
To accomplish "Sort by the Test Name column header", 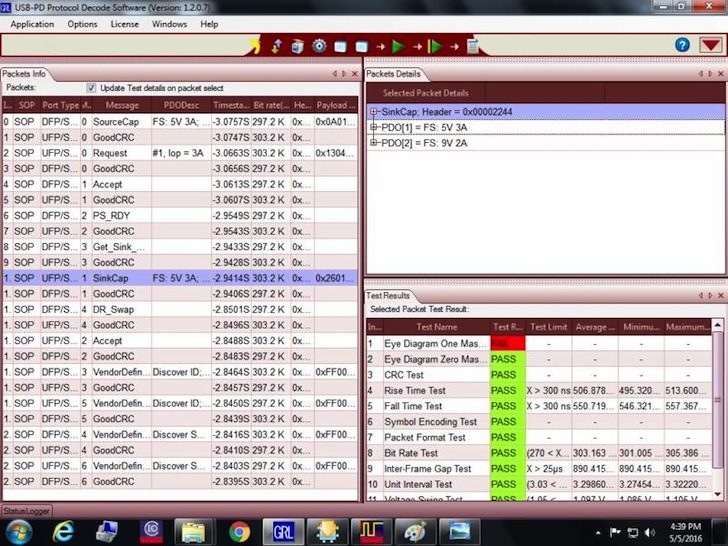I will 436,327.
